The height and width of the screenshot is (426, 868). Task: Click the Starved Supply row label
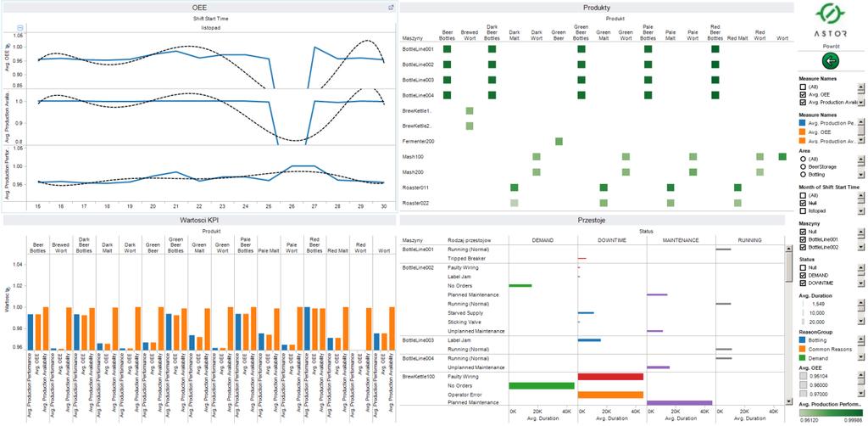coord(465,313)
